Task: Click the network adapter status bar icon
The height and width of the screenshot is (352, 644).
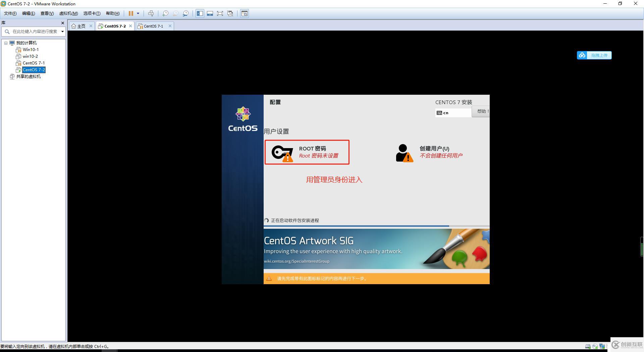Action: click(602, 346)
